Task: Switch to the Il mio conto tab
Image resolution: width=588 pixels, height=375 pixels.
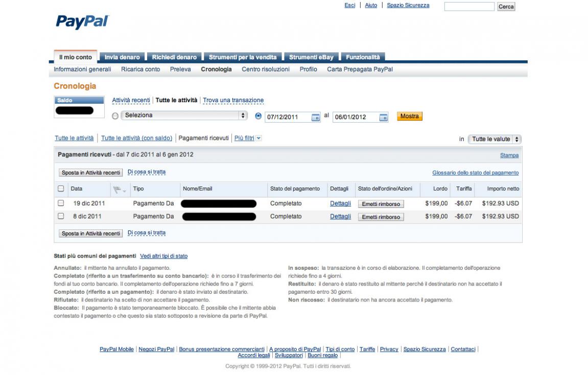Action: (76, 57)
